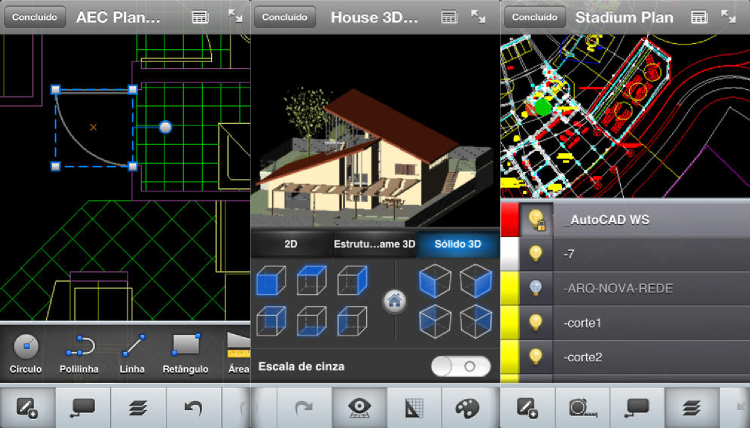The image size is (750, 428).
Task: Open the measurement triangle ruler tool
Action: click(x=414, y=408)
